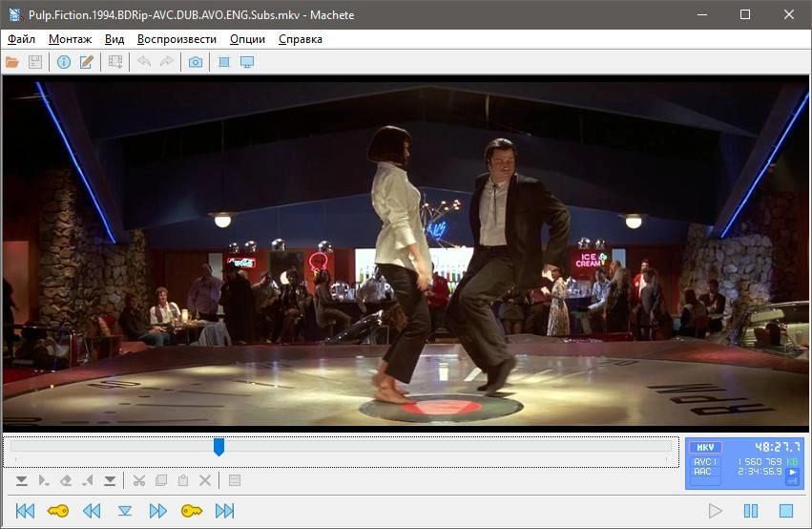Paste from clipboard icon in edit toolbar
This screenshot has height=529, width=812.
pyautogui.click(x=183, y=481)
